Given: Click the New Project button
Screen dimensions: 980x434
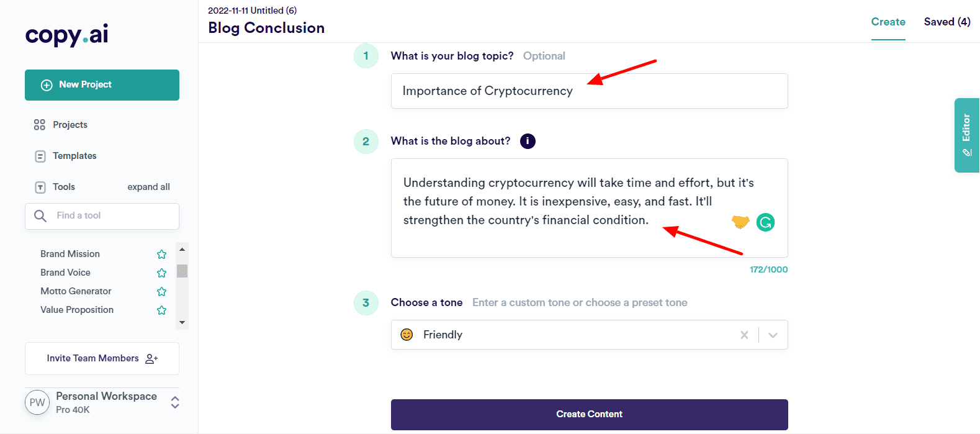Looking at the screenshot, I should [x=102, y=85].
